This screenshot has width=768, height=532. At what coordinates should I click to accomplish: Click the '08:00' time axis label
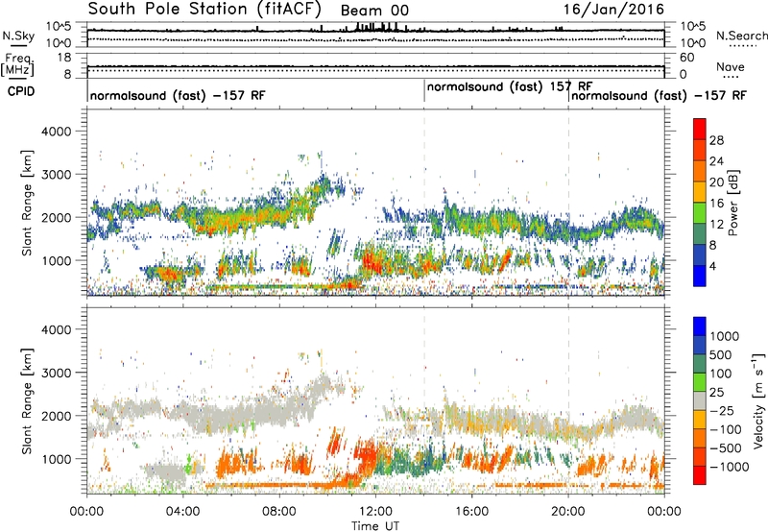coord(279,512)
